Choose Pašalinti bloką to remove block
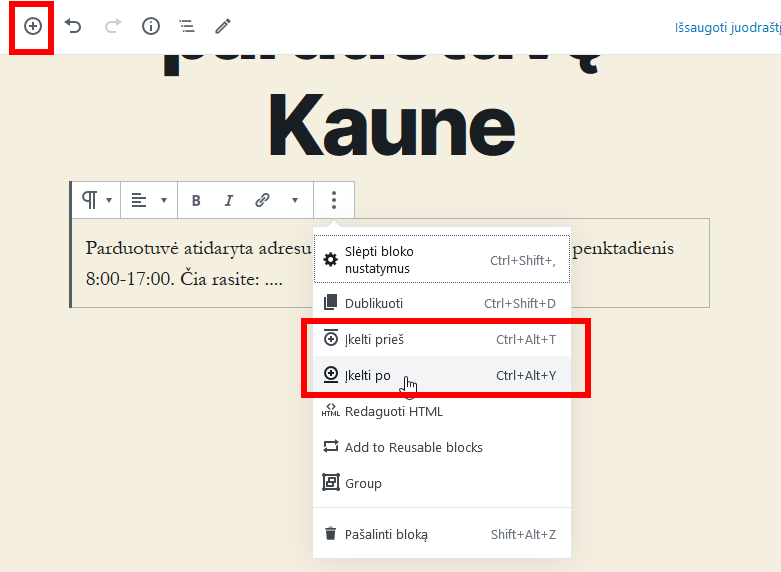Image resolution: width=781 pixels, height=572 pixels. click(442, 534)
